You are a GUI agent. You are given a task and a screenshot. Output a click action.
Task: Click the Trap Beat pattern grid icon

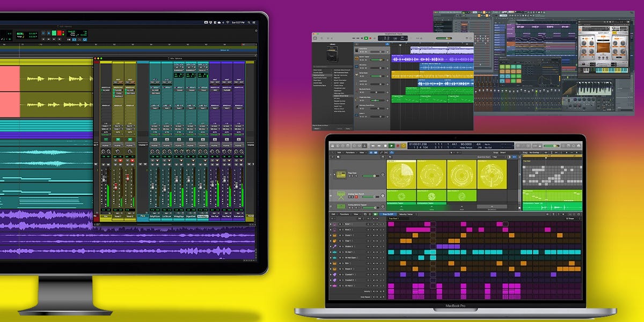click(341, 174)
